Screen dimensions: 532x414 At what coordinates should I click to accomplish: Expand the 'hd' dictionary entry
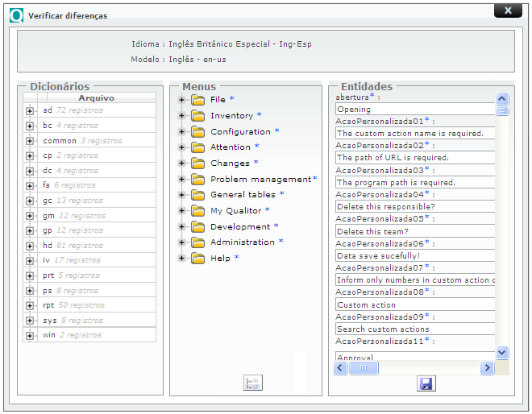click(30, 246)
